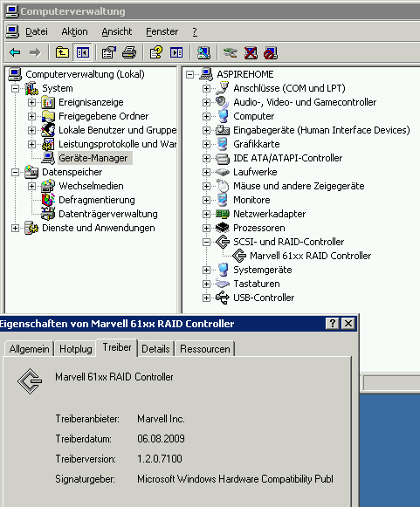Click the update driver toolbar icon
The width and height of the screenshot is (420, 507).
pos(231,52)
